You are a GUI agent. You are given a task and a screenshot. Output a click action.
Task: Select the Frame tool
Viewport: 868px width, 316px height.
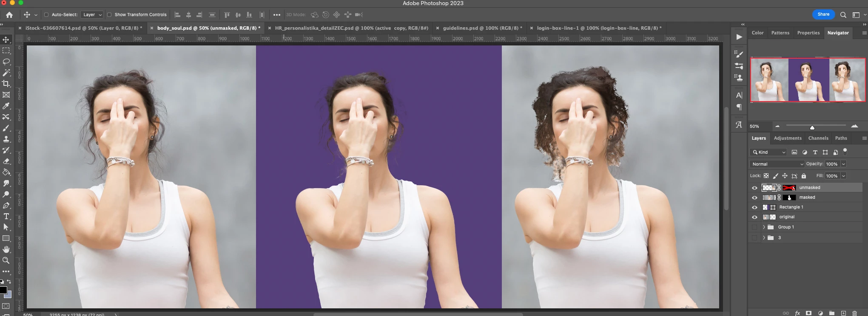pyautogui.click(x=6, y=95)
